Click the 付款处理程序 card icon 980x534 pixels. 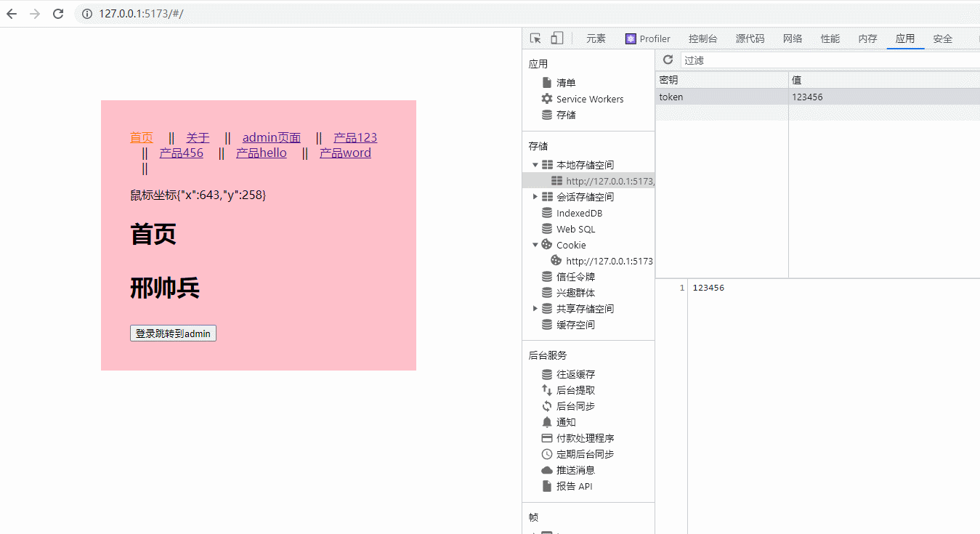[x=547, y=438]
